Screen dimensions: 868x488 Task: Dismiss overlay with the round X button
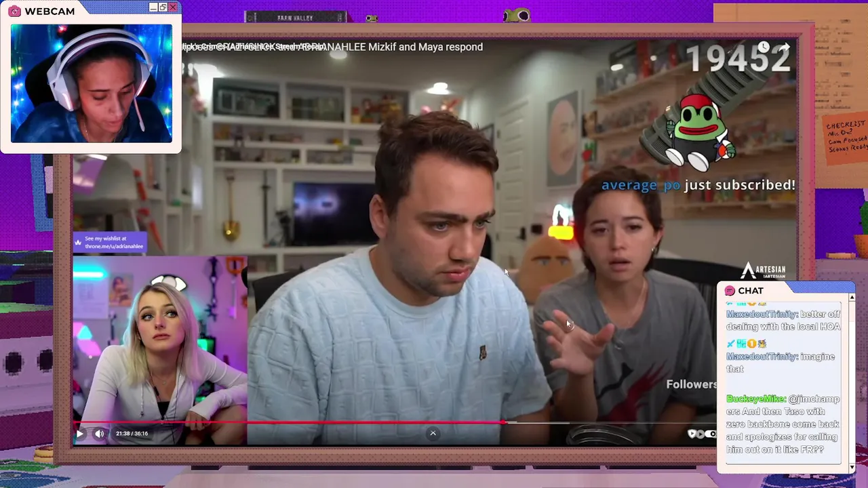point(433,433)
